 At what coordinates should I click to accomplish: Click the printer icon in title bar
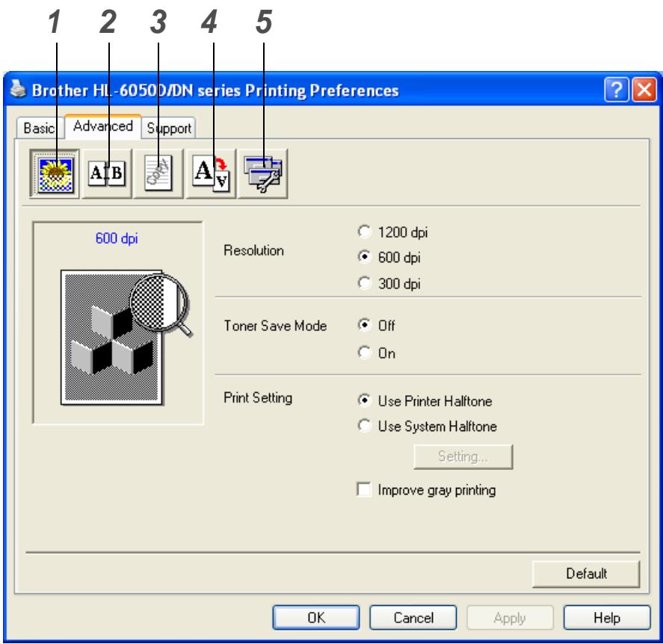click(18, 89)
